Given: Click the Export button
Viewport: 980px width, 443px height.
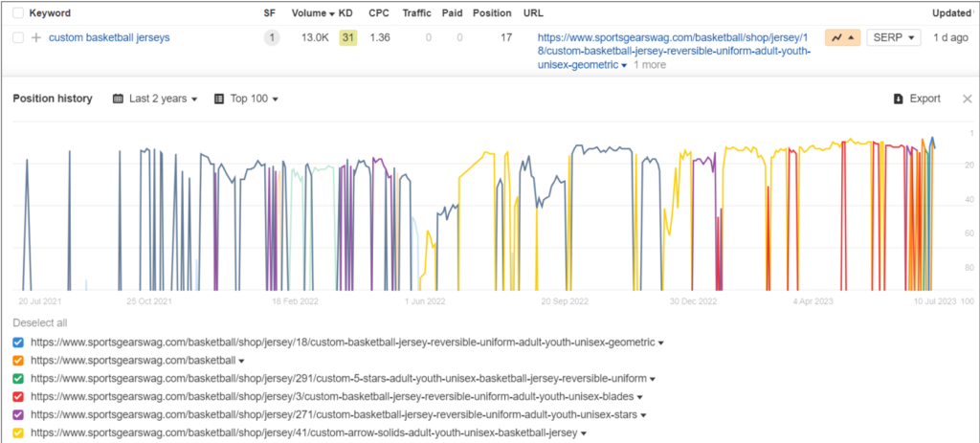Looking at the screenshot, I should pyautogui.click(x=917, y=99).
